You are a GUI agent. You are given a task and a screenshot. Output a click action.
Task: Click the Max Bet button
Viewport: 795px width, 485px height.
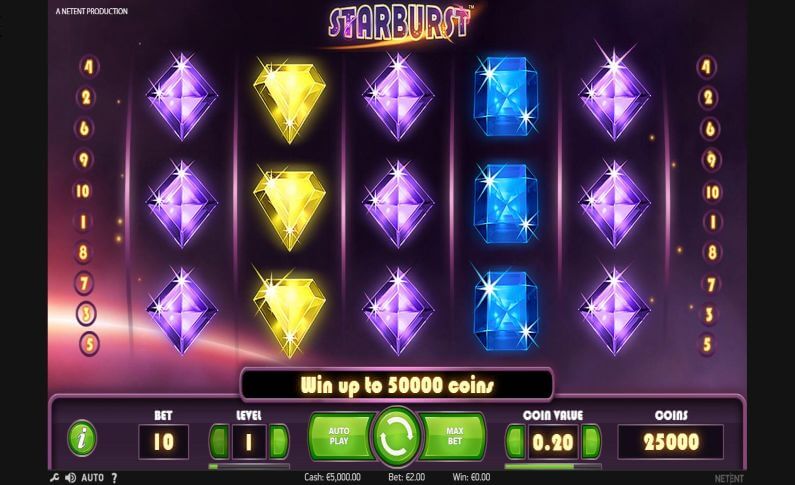453,436
